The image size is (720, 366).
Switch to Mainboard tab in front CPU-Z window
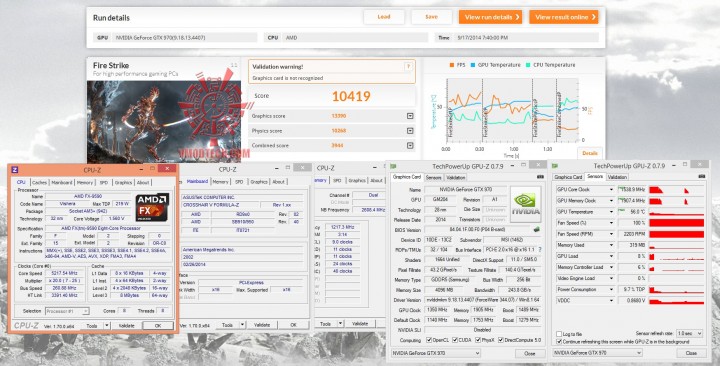point(62,182)
